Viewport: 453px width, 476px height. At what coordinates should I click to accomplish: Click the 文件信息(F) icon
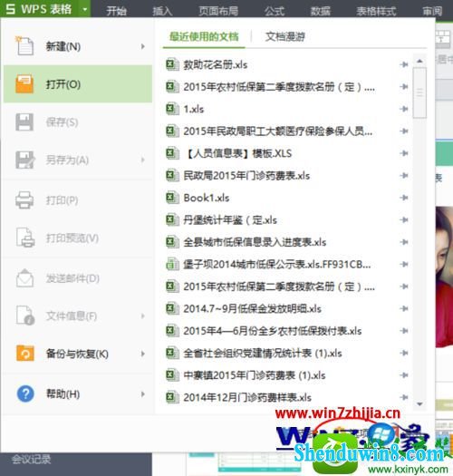pos(25,316)
